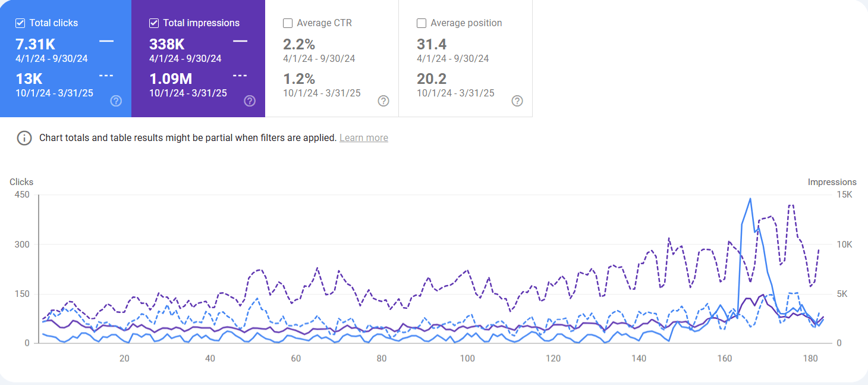Disable the Total impressions checkbox
The height and width of the screenshot is (385, 868).
(154, 23)
